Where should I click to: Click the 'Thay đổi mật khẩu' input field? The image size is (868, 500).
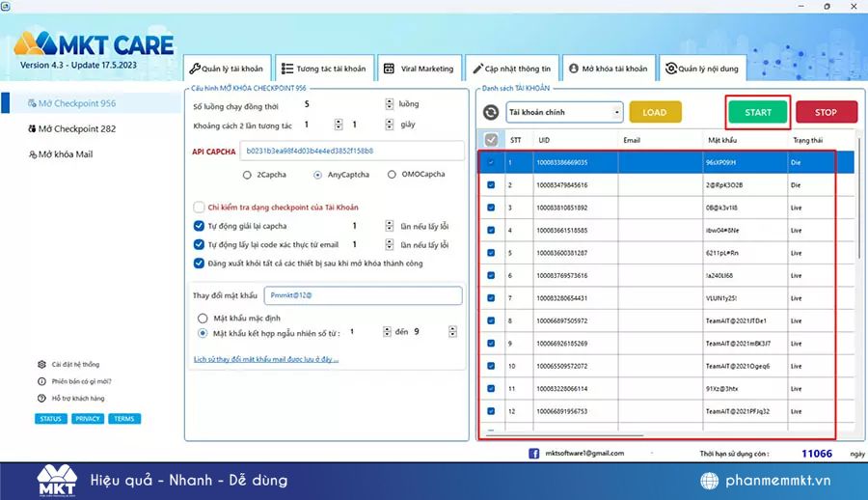pyautogui.click(x=364, y=295)
